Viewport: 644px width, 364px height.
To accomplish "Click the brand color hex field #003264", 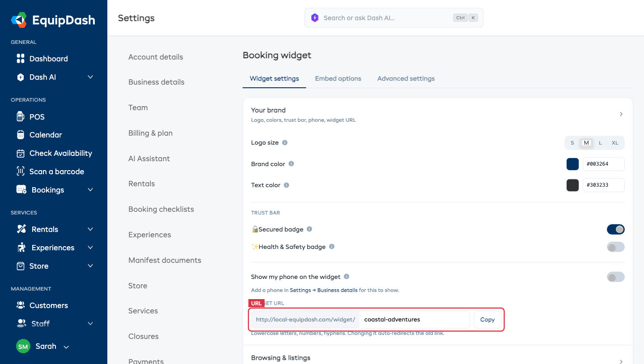I will (604, 164).
